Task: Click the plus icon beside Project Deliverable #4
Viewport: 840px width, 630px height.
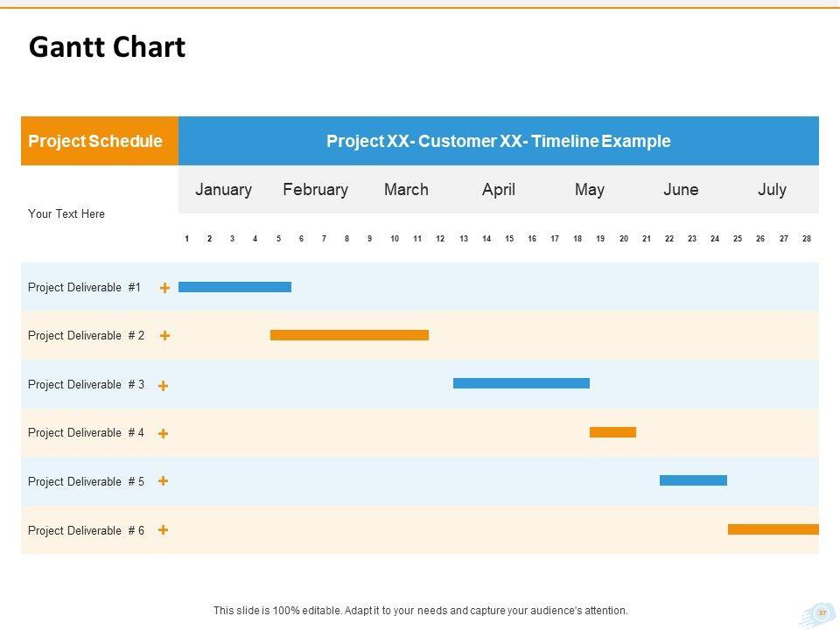Action: [164, 433]
